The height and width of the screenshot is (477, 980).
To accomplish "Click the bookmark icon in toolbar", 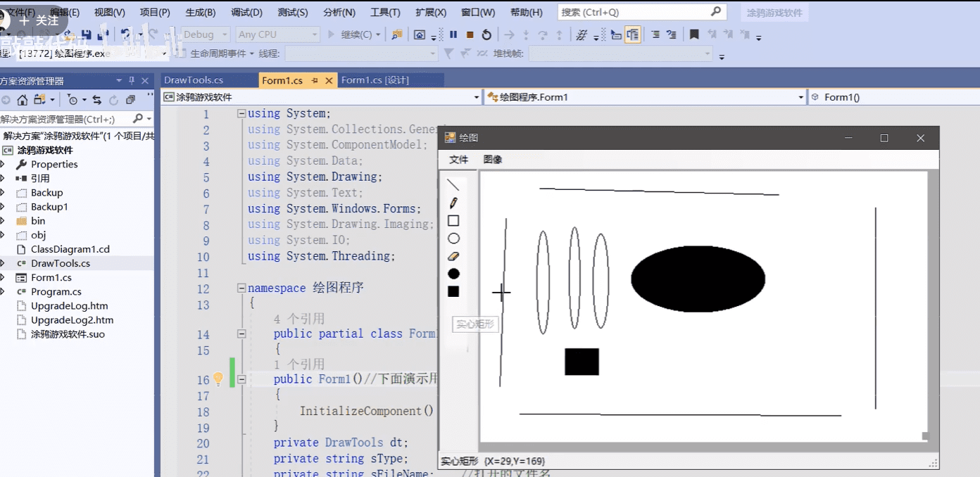I will point(694,34).
